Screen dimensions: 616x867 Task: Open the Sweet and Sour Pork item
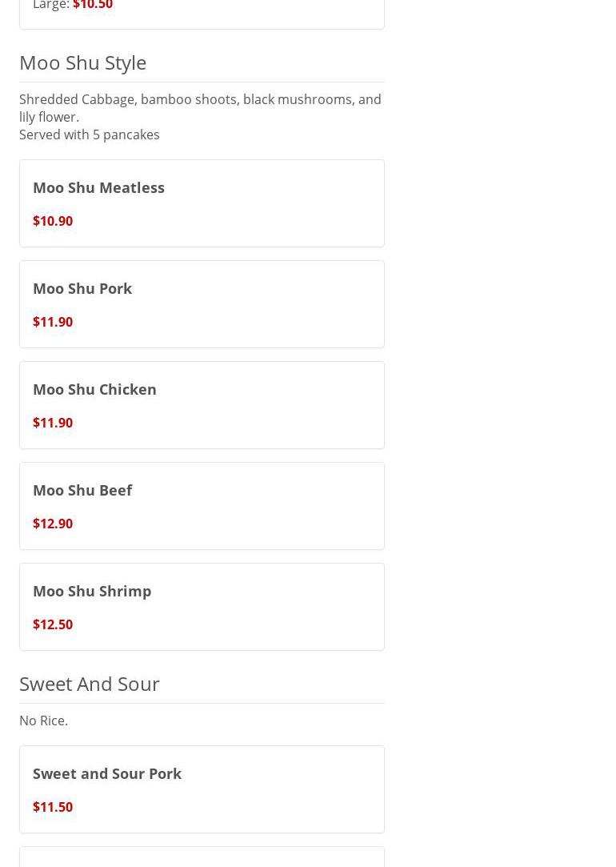[x=107, y=773]
